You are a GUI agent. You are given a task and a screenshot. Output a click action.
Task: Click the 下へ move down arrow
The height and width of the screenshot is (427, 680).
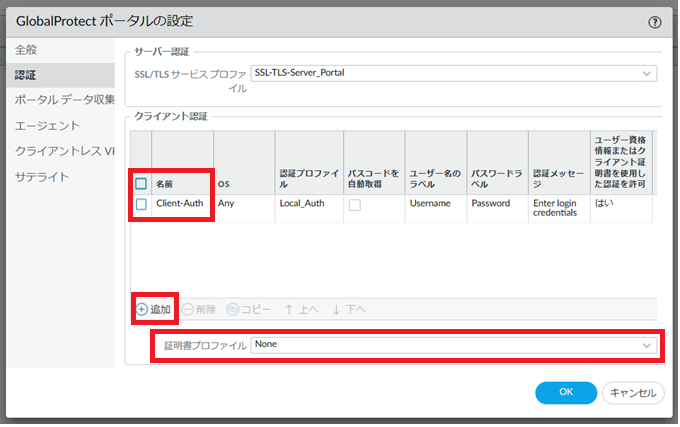tap(349, 309)
